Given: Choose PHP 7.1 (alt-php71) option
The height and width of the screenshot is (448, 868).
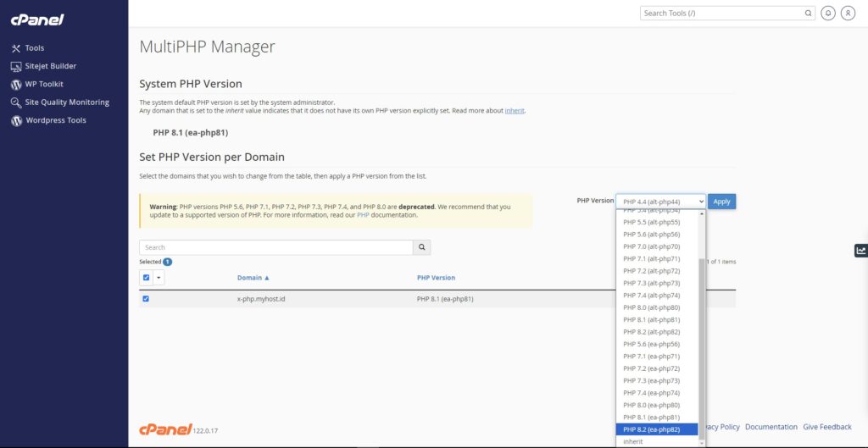Looking at the screenshot, I should tap(657, 259).
